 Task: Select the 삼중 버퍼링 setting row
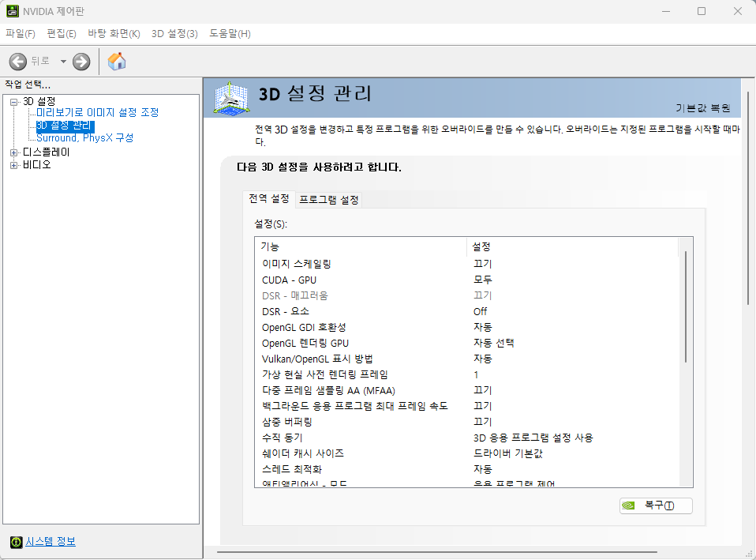[x=466, y=422]
